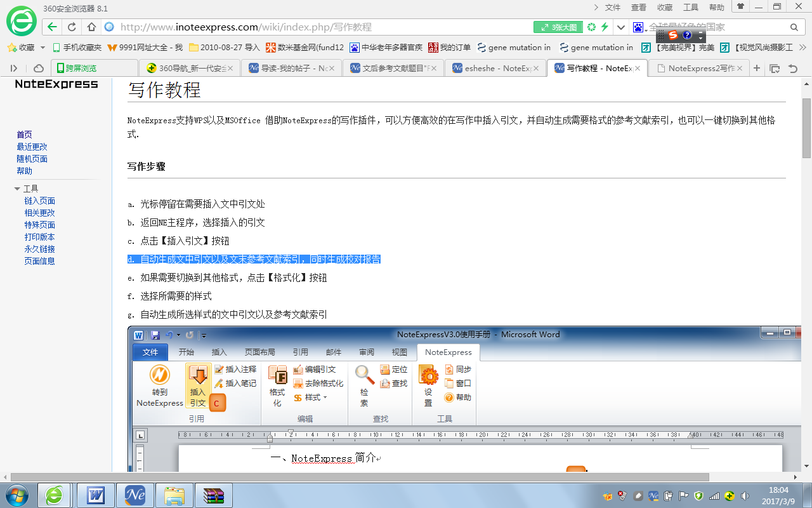This screenshot has width=812, height=508.
Task: Click the Sogou input S icon
Action: (x=673, y=35)
